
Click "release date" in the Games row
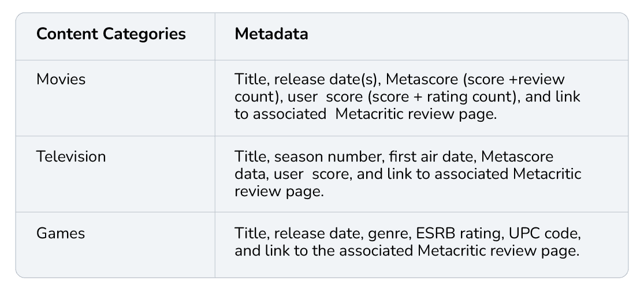click(319, 233)
